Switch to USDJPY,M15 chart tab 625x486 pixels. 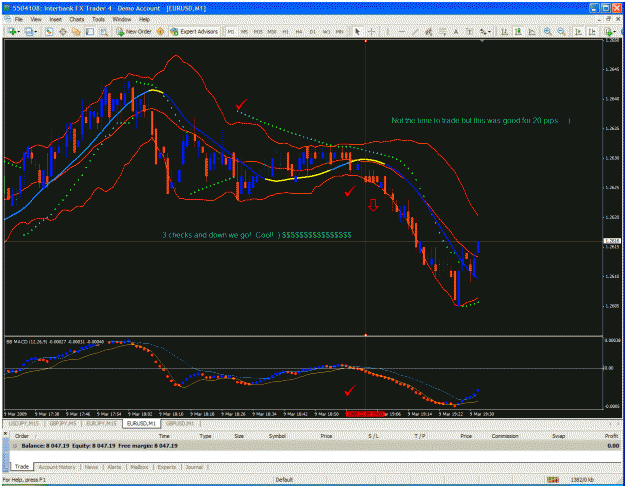[24, 423]
